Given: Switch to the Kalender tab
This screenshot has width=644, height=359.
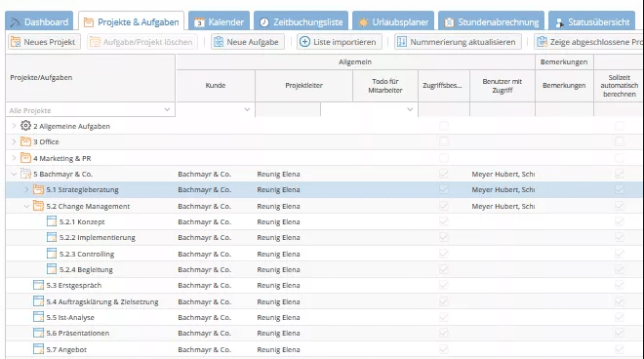Looking at the screenshot, I should (219, 21).
